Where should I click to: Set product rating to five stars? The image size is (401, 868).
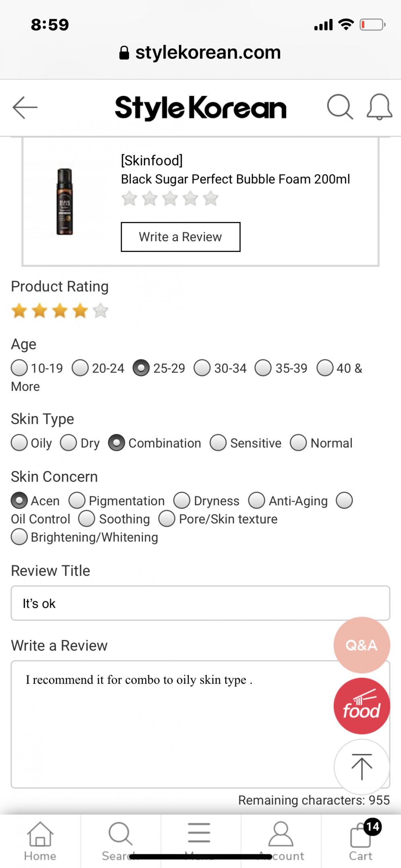[100, 311]
